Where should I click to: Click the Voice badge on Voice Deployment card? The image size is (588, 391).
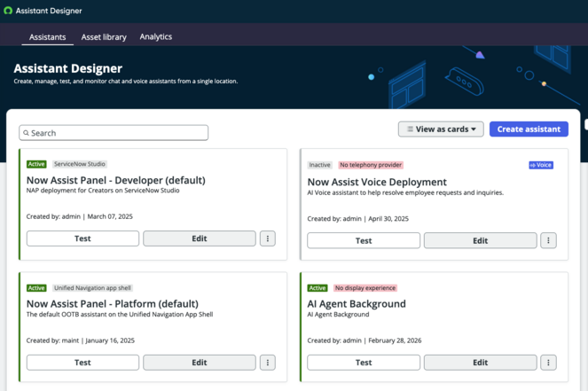[541, 165]
